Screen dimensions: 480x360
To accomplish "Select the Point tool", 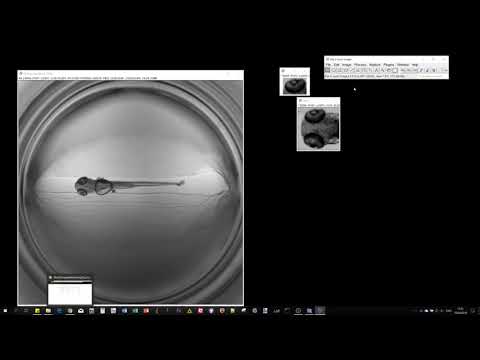I will [364, 70].
